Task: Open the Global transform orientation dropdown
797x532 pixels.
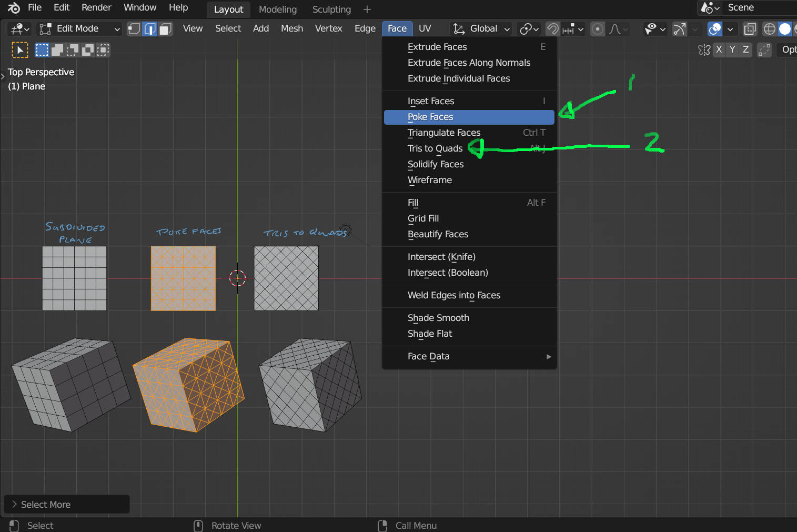Action: tap(481, 28)
